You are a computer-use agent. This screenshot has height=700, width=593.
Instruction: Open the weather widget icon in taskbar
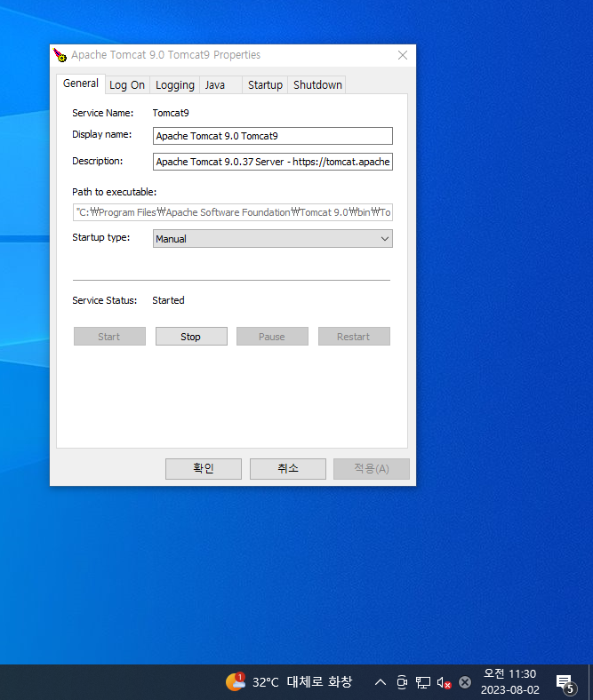tap(235, 681)
